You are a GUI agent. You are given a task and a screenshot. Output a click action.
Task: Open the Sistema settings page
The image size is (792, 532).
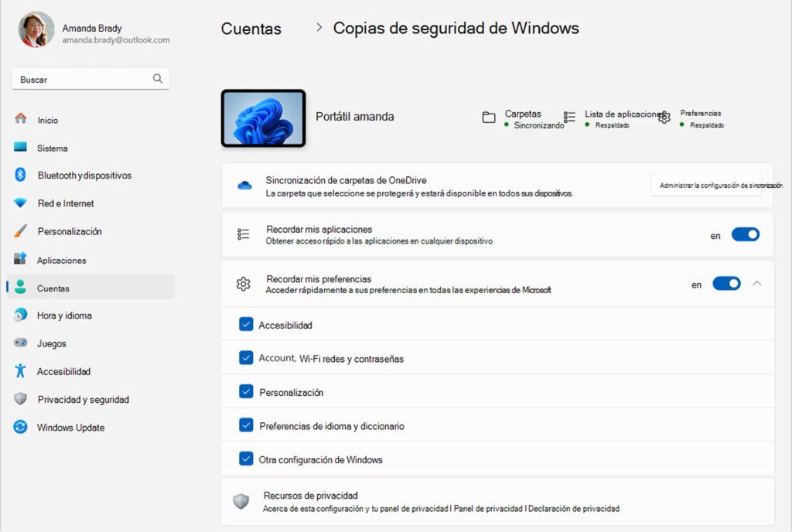[52, 148]
